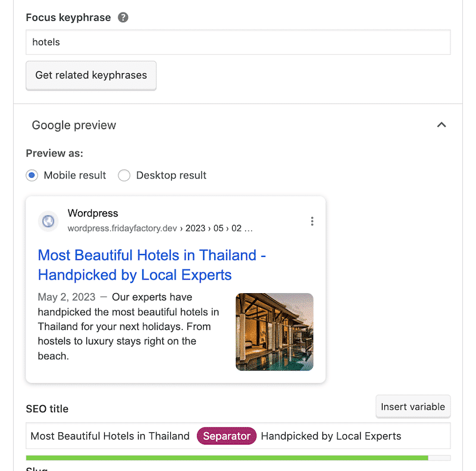
Task: Click the 'Wordpress' site name in preview
Action: point(93,213)
